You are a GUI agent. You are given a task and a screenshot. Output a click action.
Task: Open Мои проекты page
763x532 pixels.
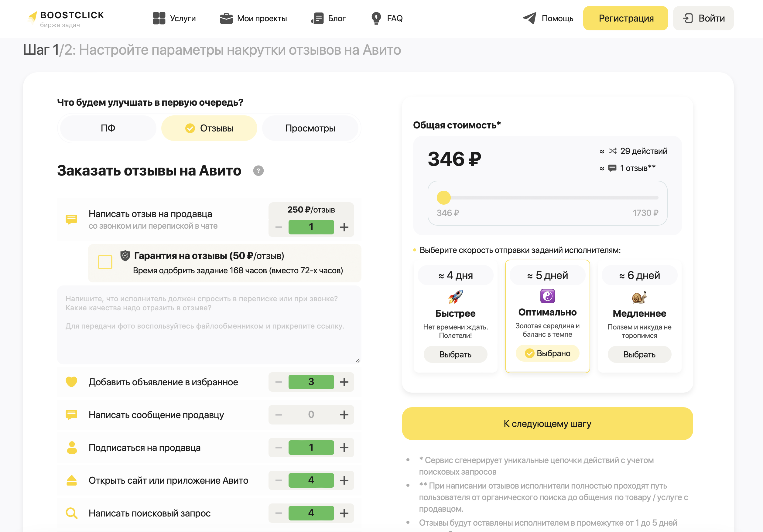click(253, 18)
